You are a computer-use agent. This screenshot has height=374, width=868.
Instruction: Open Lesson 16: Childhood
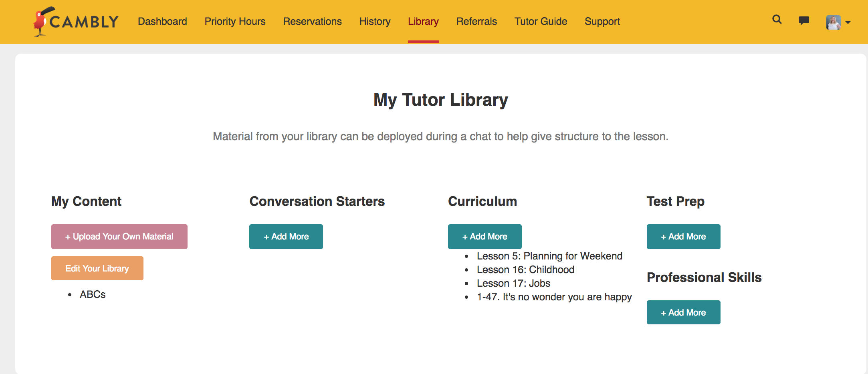525,269
